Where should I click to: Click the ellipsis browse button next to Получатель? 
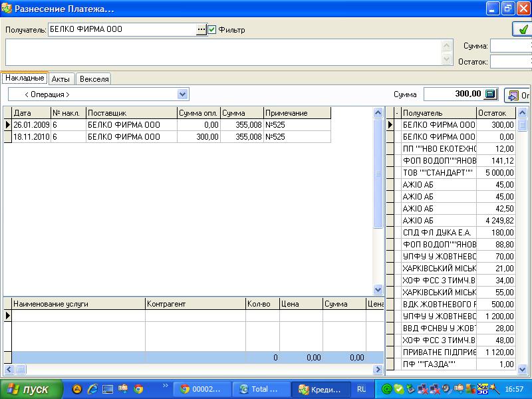click(x=201, y=29)
